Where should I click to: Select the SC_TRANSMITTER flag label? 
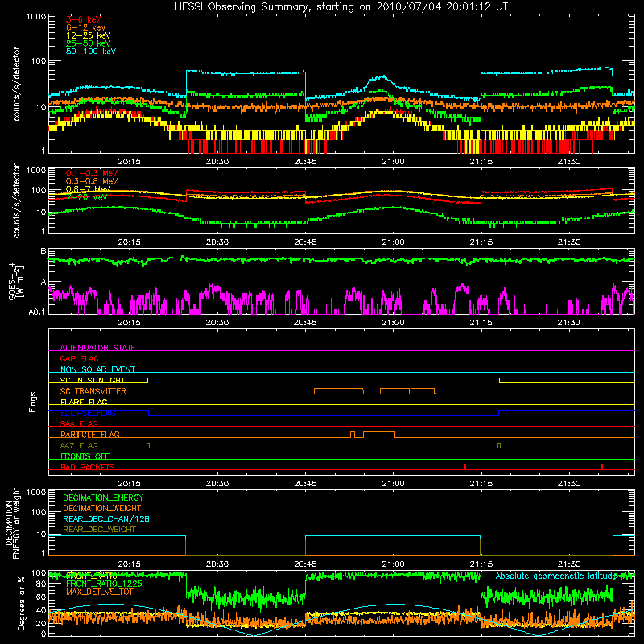(x=93, y=391)
